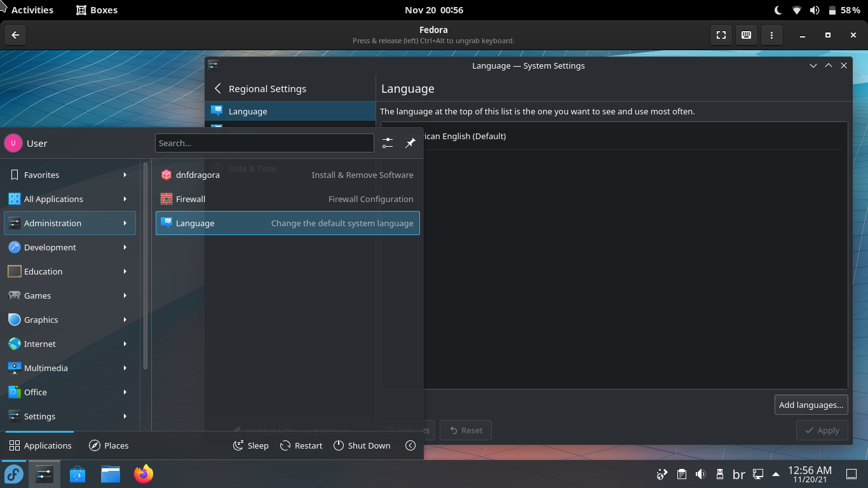Open the GNOME clock Nov 20 00:56
This screenshot has height=488, width=868.
point(434,10)
